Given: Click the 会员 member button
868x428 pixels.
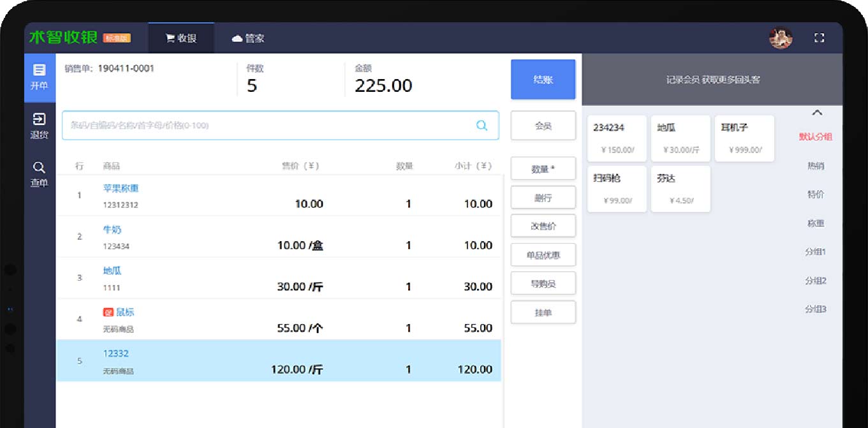Looking at the screenshot, I should [543, 126].
